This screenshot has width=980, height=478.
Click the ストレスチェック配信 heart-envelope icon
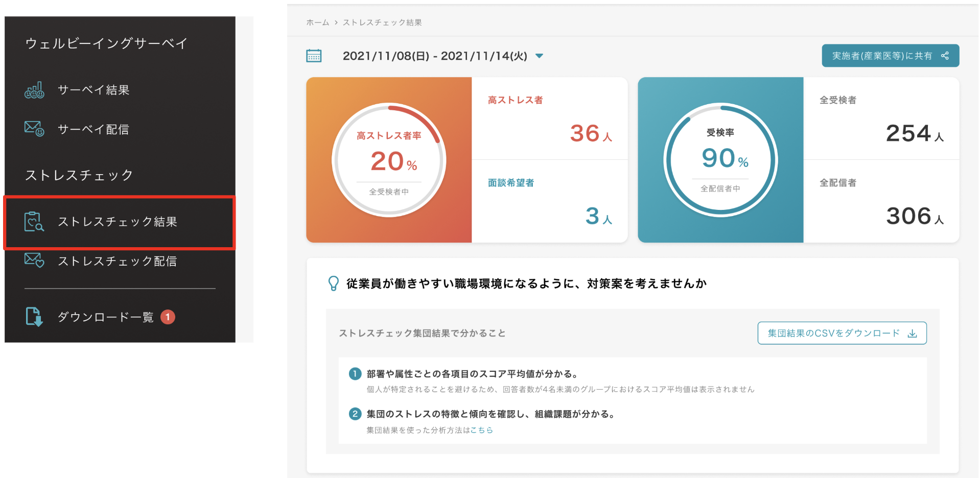(x=33, y=261)
